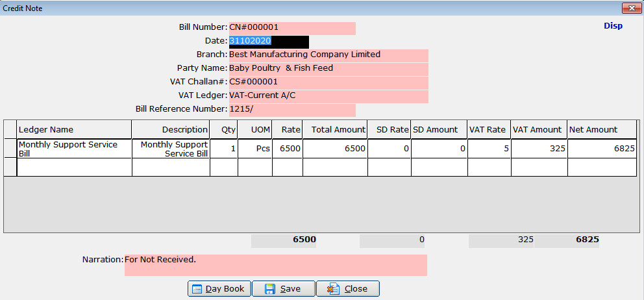644x300 pixels.
Task: Click the VAT Amount column header
Action: click(539, 130)
